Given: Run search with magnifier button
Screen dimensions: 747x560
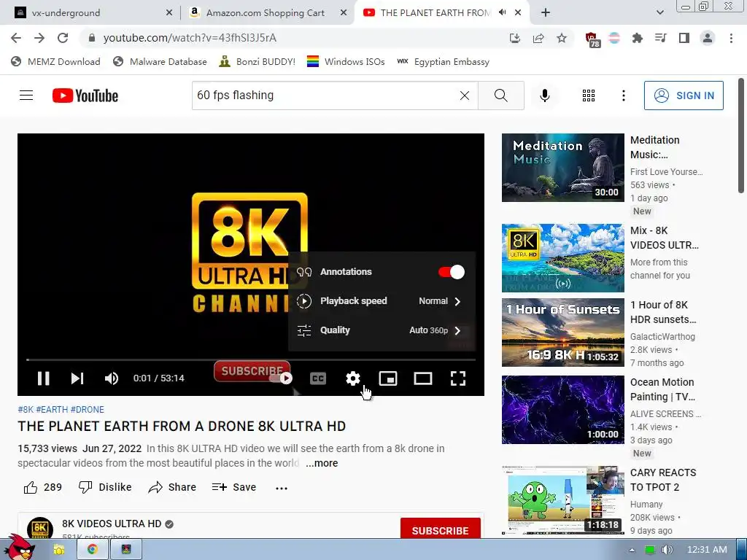Looking at the screenshot, I should (x=500, y=96).
